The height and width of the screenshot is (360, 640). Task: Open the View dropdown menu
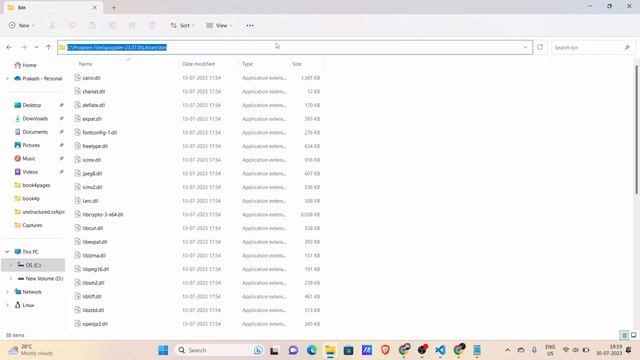coord(219,25)
